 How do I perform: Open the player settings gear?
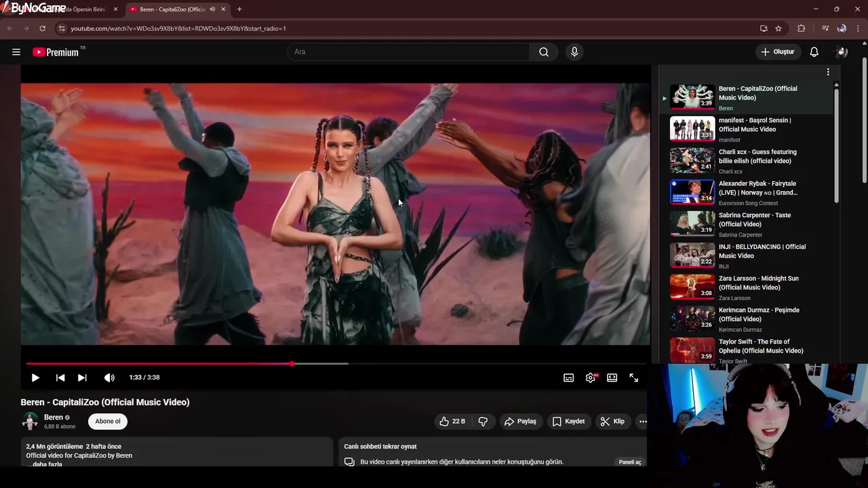pos(591,378)
